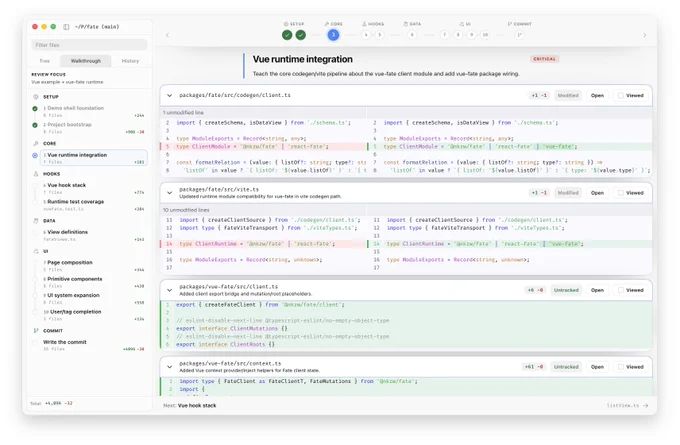
Task: Select Page composition step in sidebar
Action: pos(94,266)
